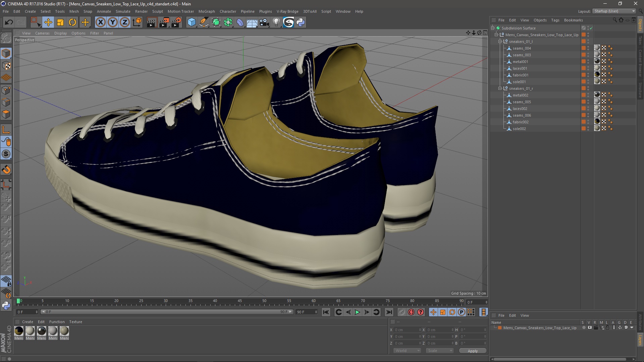Screen dimensions: 644x362
Task: Open Edit Render Settings
Action: (x=176, y=22)
